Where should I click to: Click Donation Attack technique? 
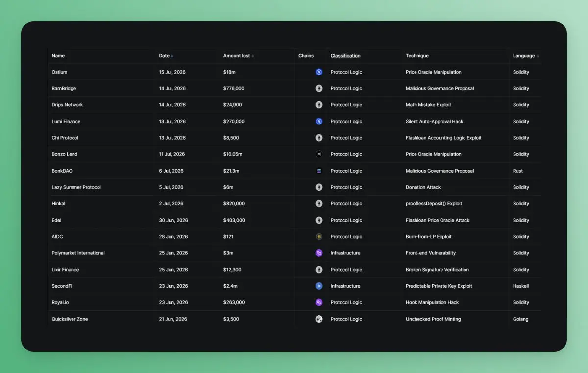[x=423, y=187]
